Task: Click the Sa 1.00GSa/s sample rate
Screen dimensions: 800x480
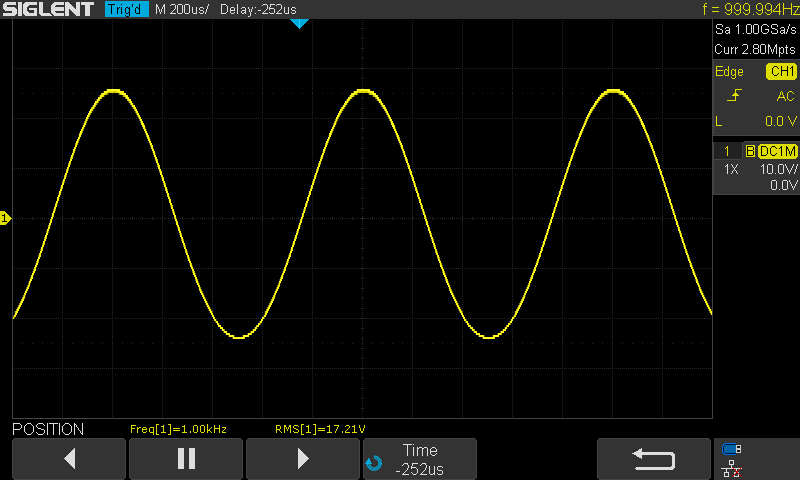Action: click(756, 29)
